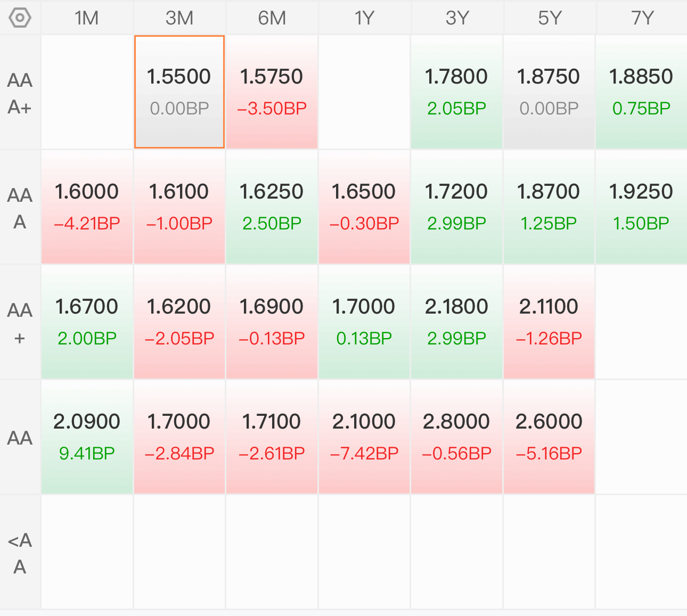This screenshot has width=687, height=616.
Task: Select the 2.6000 cell with -5.16BP
Action: [x=549, y=437]
